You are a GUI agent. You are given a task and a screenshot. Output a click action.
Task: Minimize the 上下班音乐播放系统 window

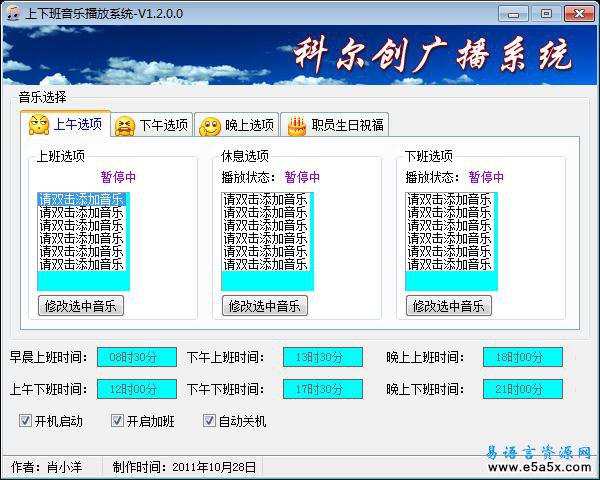(x=514, y=14)
